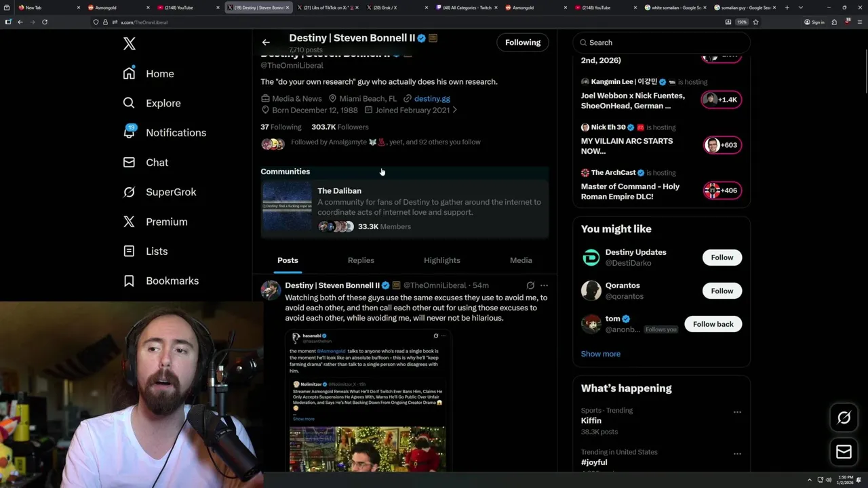Click Follow back for tom

[713, 324]
